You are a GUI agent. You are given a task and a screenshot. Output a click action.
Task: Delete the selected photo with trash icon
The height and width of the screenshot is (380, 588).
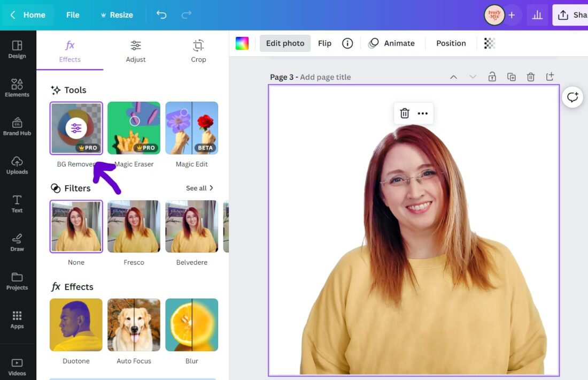404,113
